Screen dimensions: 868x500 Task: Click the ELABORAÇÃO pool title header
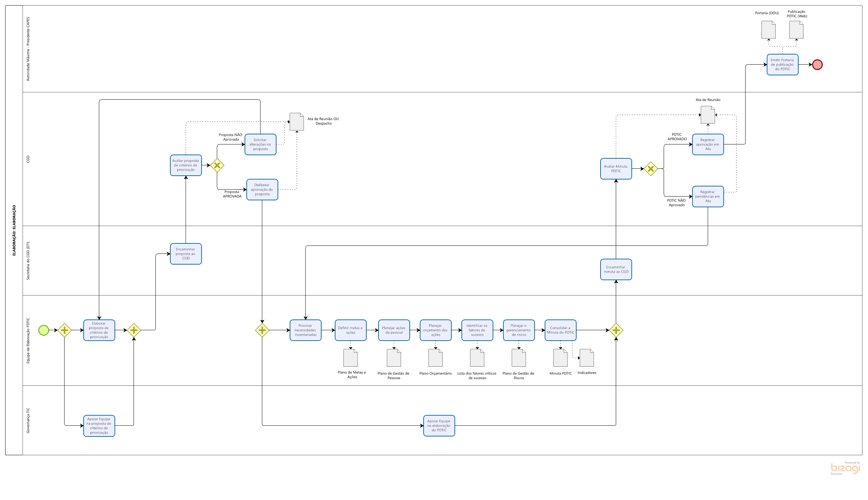pos(14,230)
